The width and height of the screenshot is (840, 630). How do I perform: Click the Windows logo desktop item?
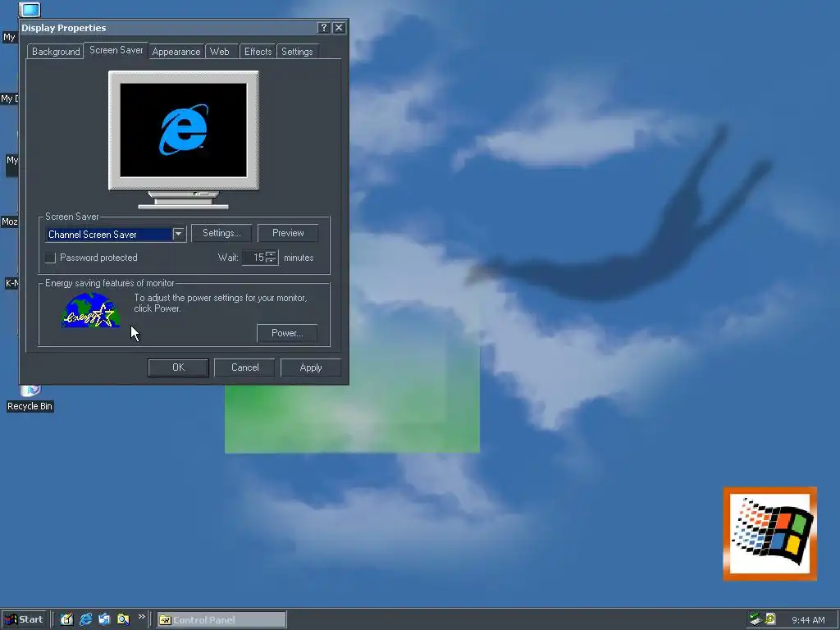[769, 533]
